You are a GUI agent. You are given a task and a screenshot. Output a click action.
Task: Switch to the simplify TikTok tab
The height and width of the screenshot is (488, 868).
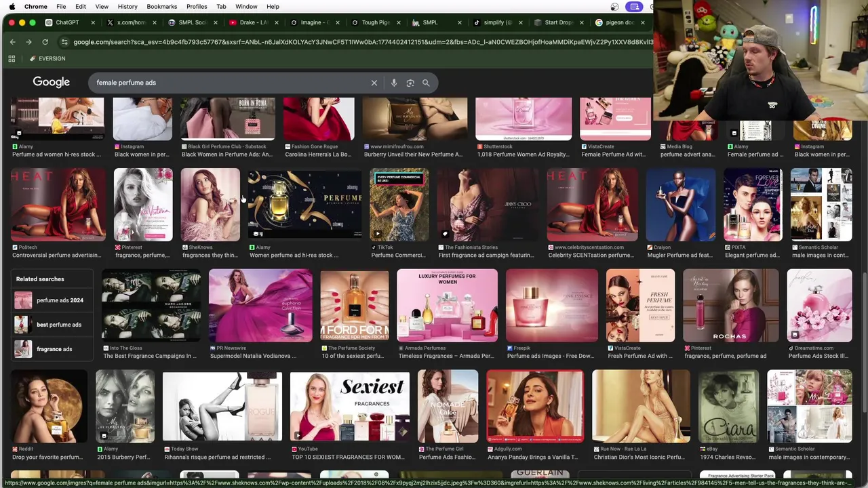[498, 22]
